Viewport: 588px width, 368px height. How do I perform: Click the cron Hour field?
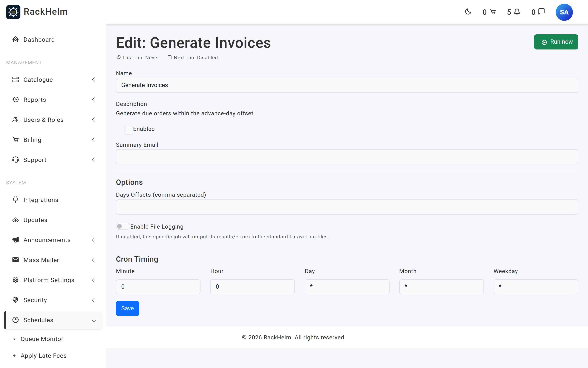252,287
